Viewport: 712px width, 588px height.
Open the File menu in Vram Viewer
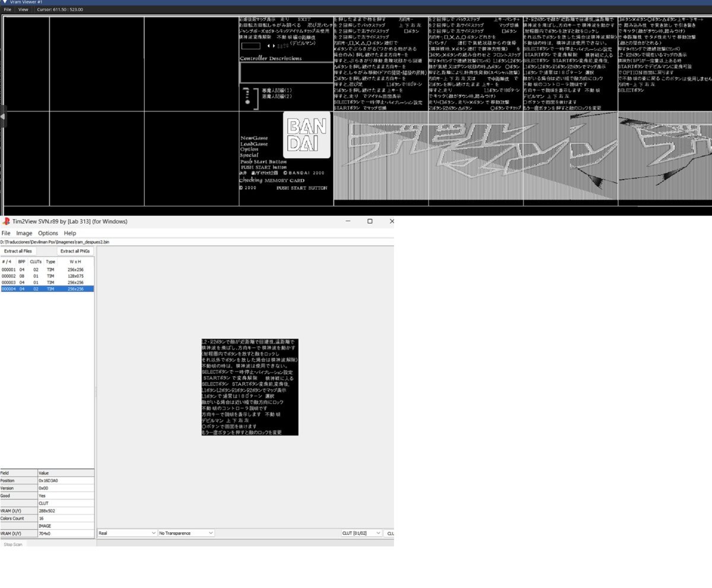coord(7,9)
